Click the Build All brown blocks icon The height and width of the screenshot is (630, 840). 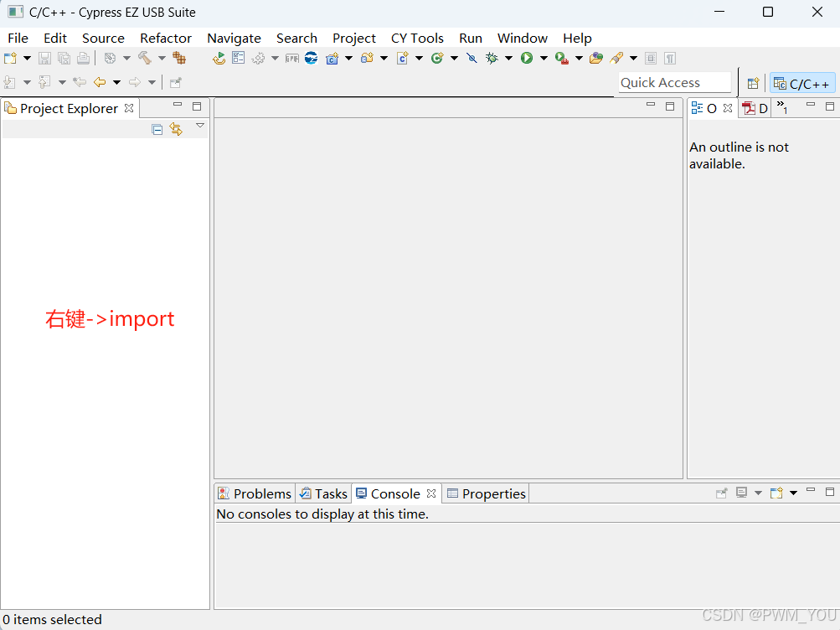tap(179, 58)
